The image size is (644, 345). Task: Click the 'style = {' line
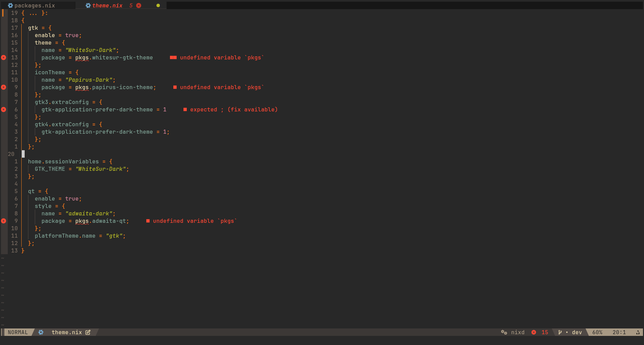[50, 206]
